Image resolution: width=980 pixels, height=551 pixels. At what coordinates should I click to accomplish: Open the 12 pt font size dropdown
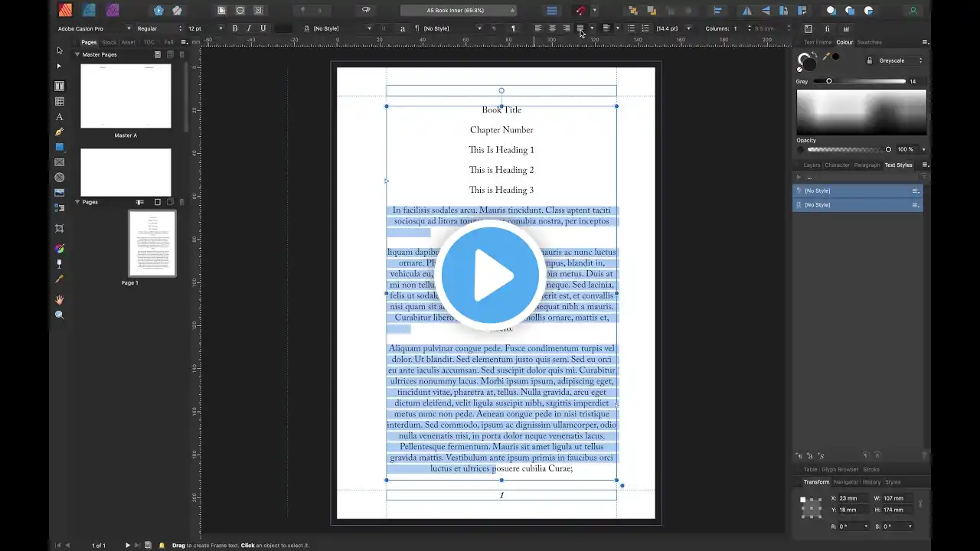pyautogui.click(x=204, y=28)
